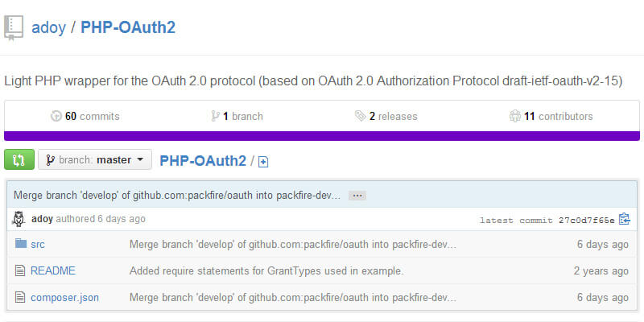Create new file with plus icon
This screenshot has width=644, height=322.
pos(263,162)
